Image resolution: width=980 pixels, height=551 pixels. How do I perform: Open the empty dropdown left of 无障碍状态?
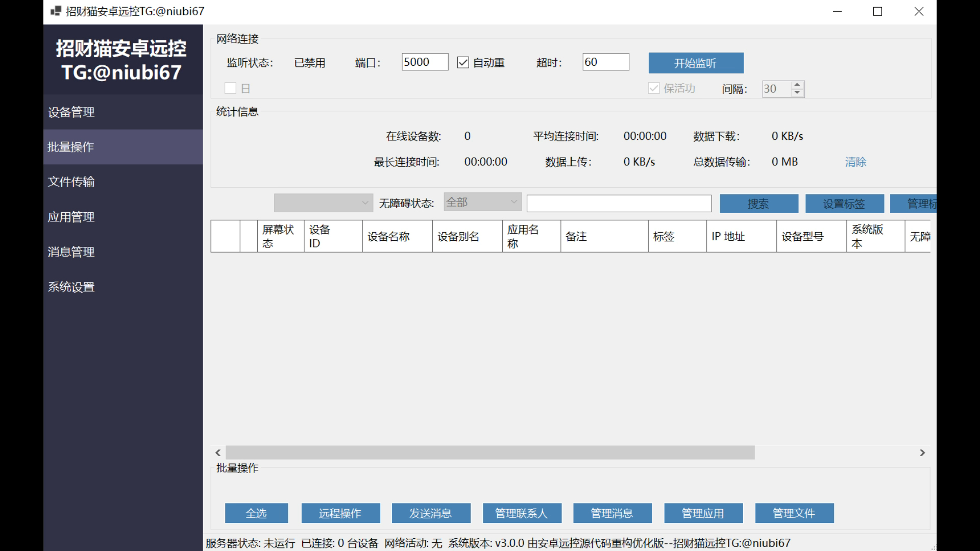point(323,203)
